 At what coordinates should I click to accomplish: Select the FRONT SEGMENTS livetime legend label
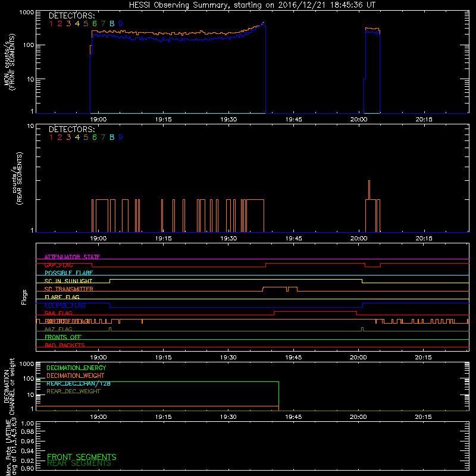[82, 457]
